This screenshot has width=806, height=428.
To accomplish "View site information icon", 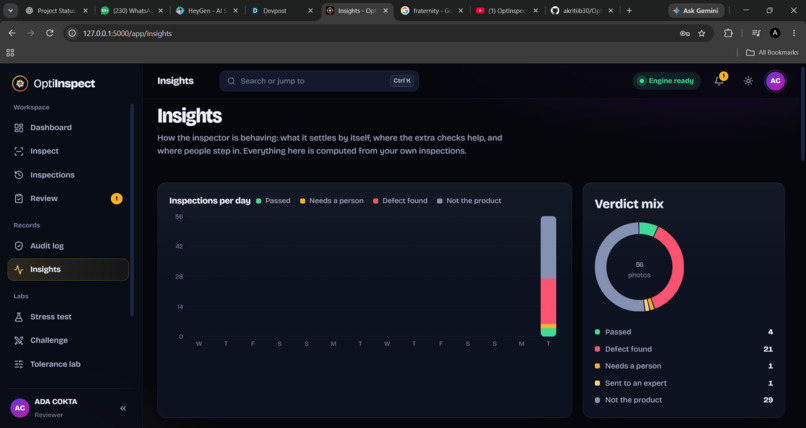I will tap(72, 33).
